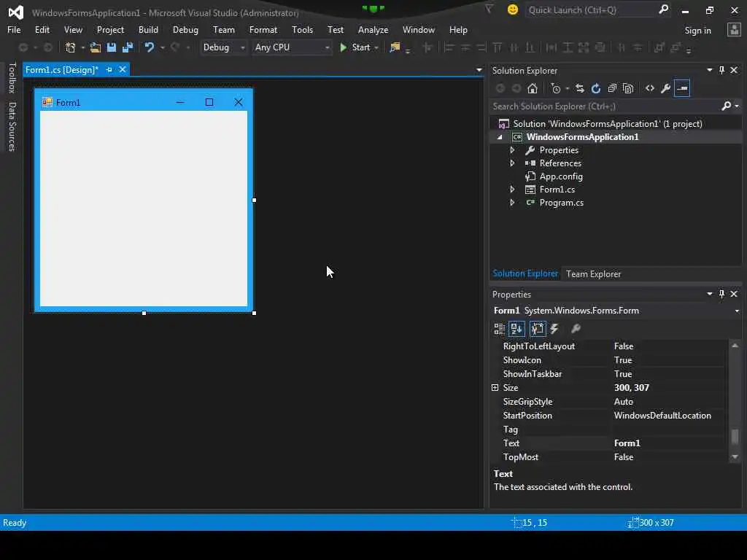This screenshot has height=560, width=747.
Task: Open the Form1 object selector dropdown in Properties
Action: tap(737, 311)
